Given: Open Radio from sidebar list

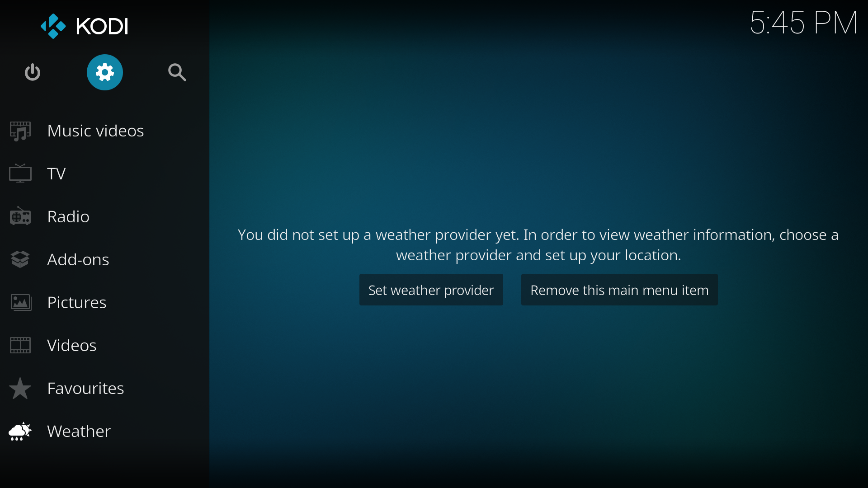Looking at the screenshot, I should pyautogui.click(x=67, y=215).
